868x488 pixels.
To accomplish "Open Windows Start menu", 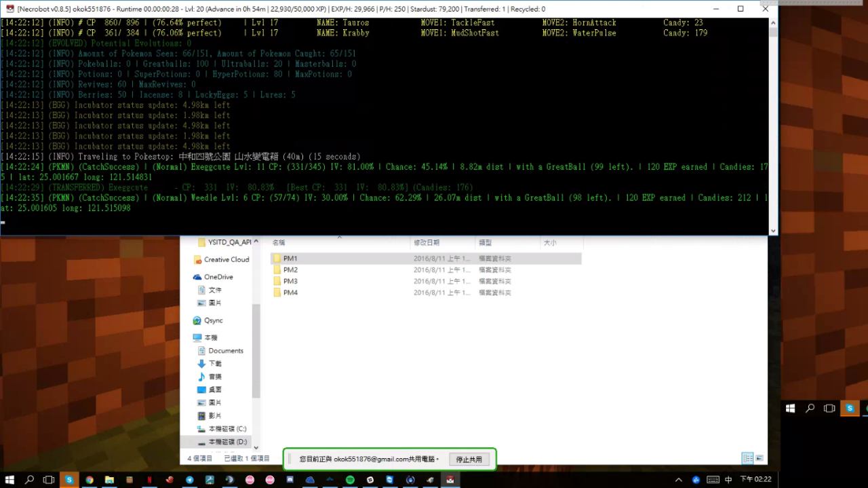I will tap(9, 479).
